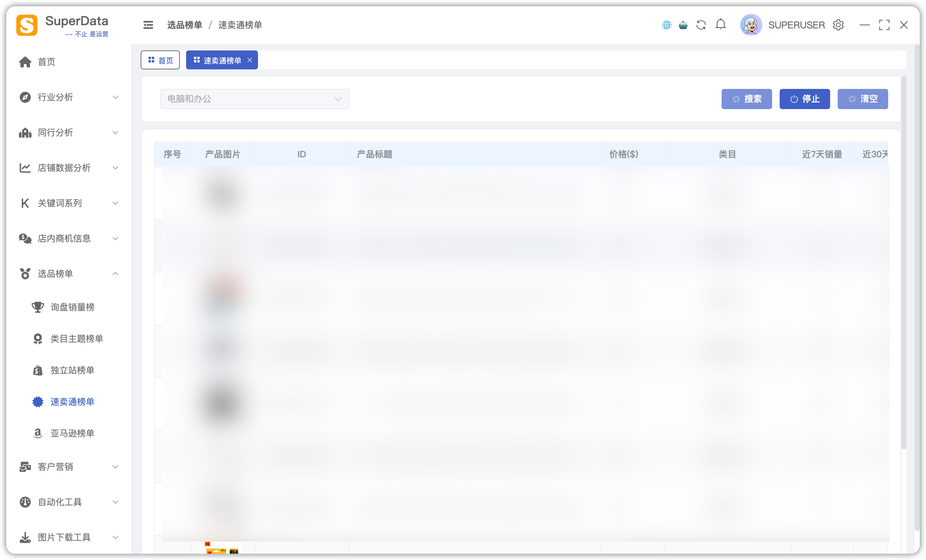Expand the 店铺数据分析 chevron
The height and width of the screenshot is (560, 926).
115,168
